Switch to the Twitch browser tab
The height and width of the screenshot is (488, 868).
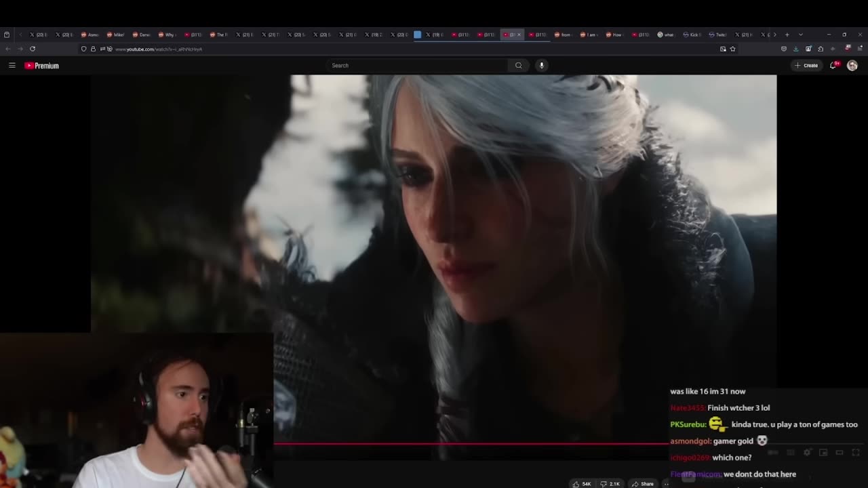pyautogui.click(x=717, y=35)
